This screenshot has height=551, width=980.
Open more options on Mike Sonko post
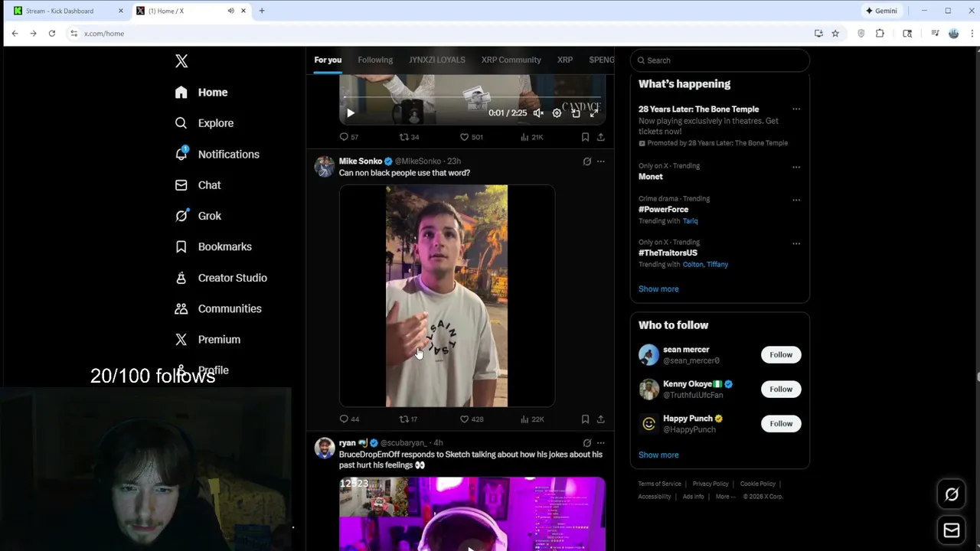pyautogui.click(x=600, y=161)
